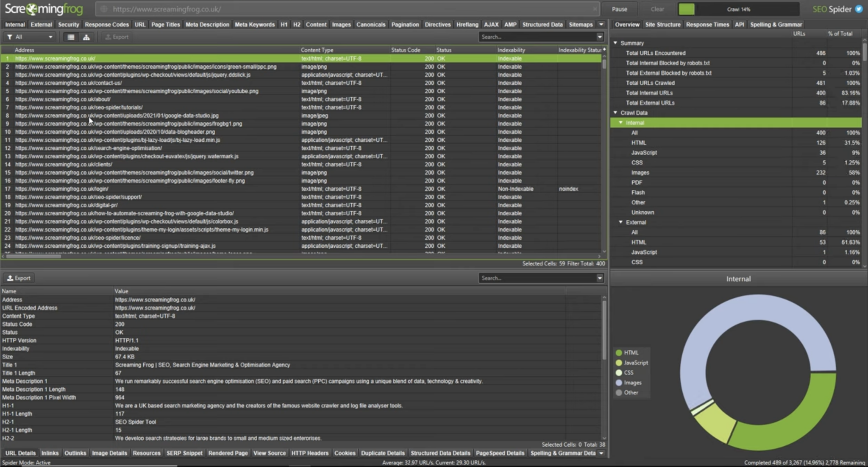This screenshot has height=467, width=868.
Task: Click Spider Mode: Active status text
Action: (26, 463)
